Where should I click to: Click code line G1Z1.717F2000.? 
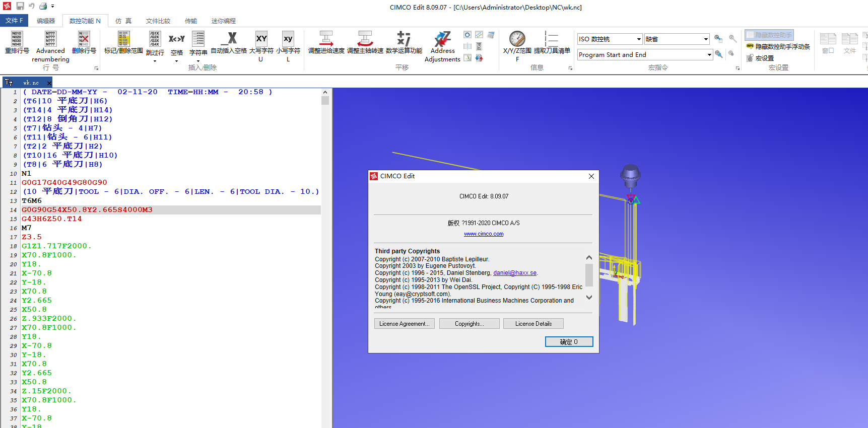56,246
